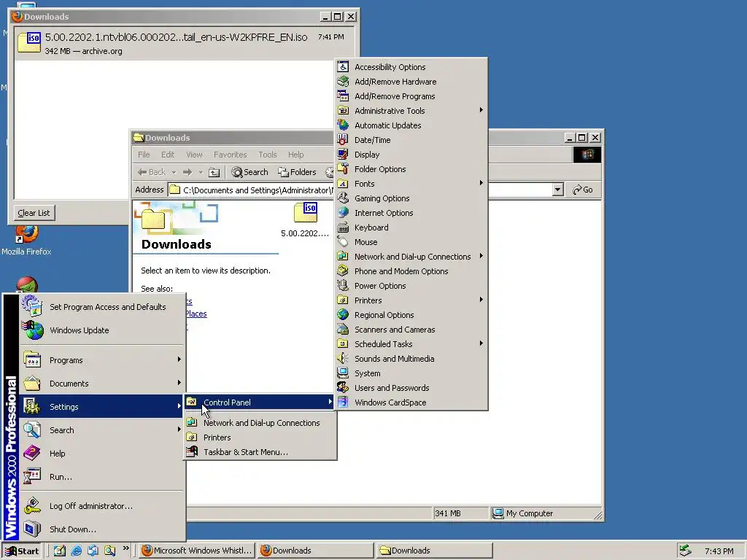747x560 pixels.
Task: Open Automatic Updates icon
Action: 343,125
